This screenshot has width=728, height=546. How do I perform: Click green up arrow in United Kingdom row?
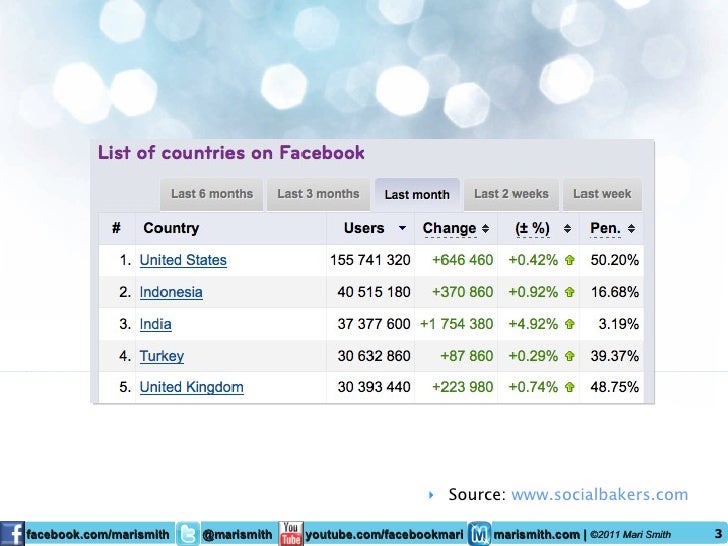click(570, 387)
